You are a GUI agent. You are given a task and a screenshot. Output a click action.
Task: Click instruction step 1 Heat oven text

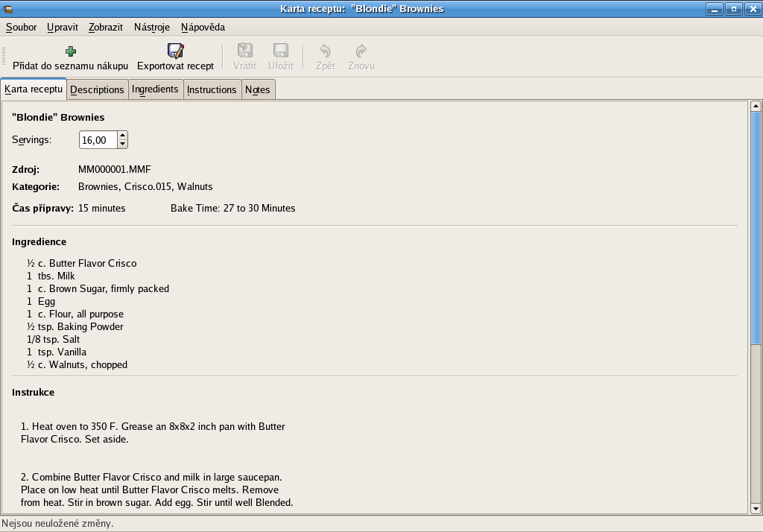click(x=153, y=433)
